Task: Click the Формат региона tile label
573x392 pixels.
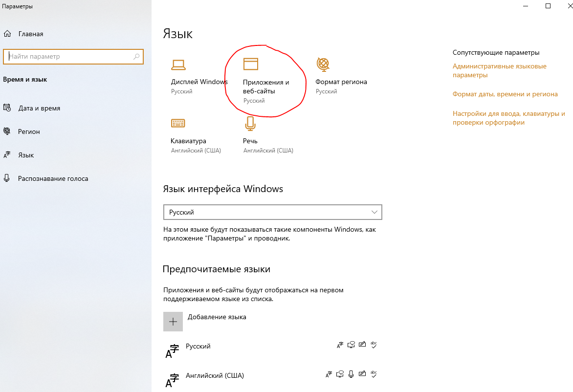Action: (x=341, y=82)
